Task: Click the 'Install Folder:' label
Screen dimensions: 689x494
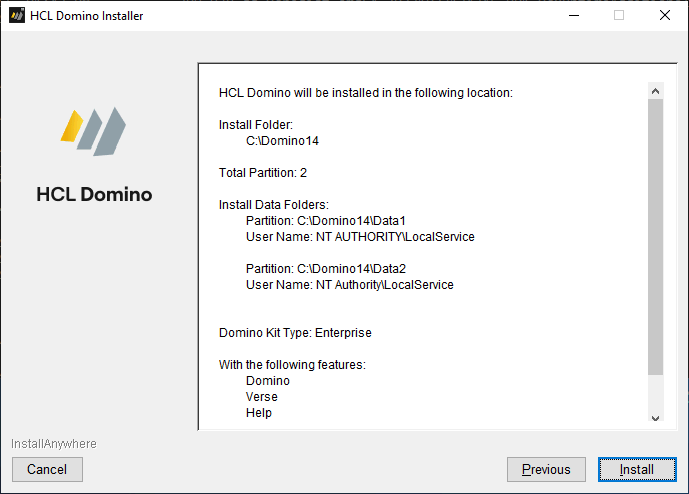Action: coord(256,125)
